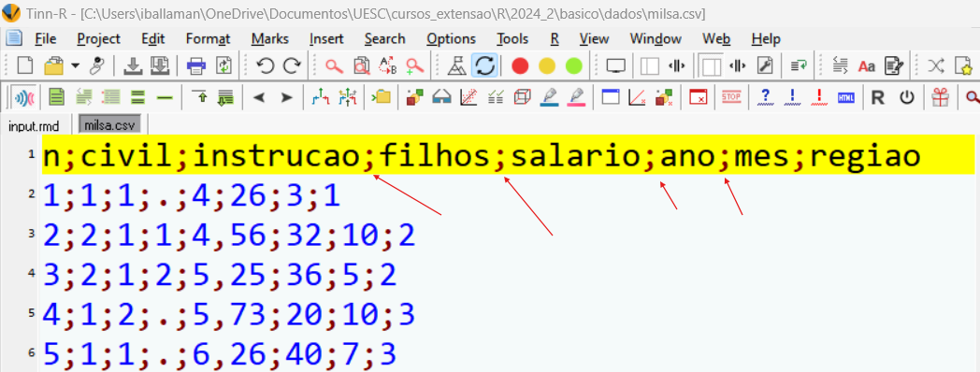Toggle word wrap lines icon
This screenshot has width=980, height=372.
point(799,65)
